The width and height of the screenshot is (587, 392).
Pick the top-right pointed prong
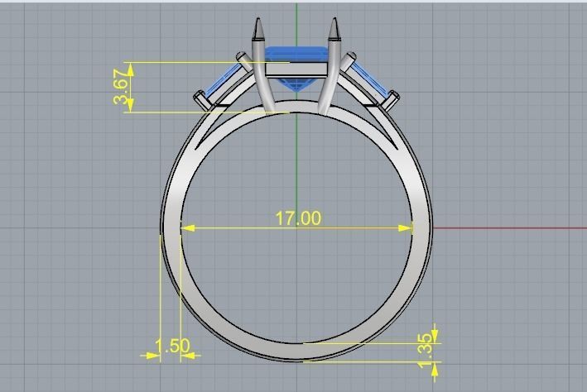(x=334, y=29)
